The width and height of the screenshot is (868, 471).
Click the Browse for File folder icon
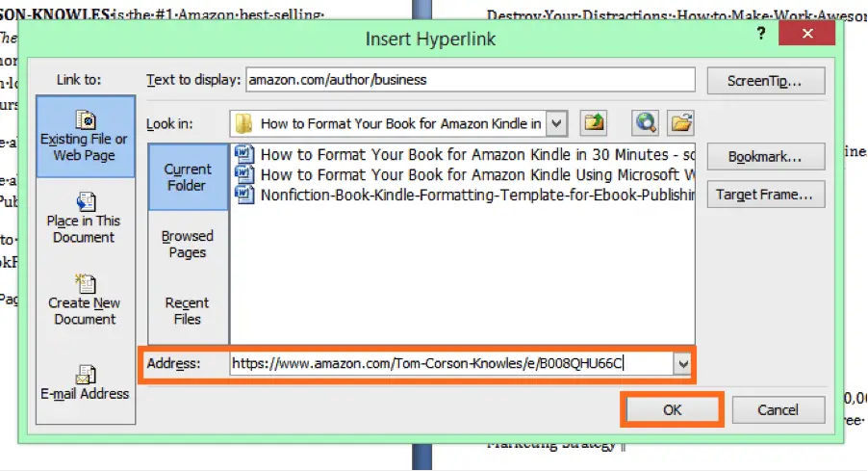tap(680, 122)
